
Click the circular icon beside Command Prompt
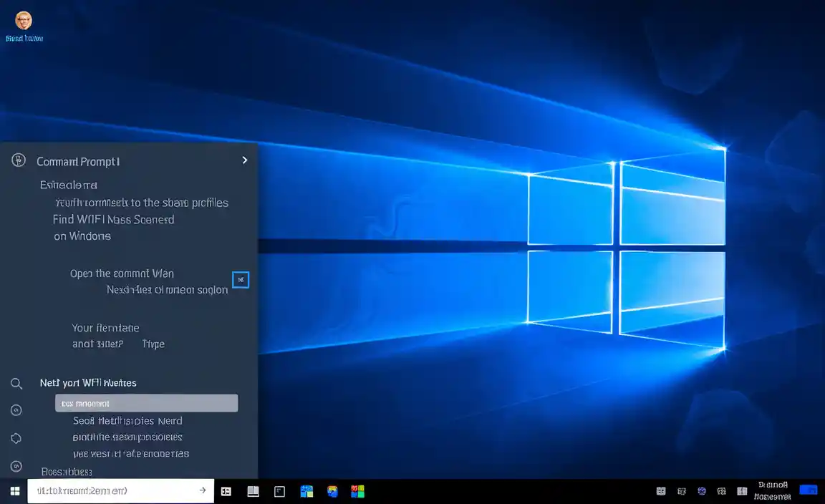pyautogui.click(x=19, y=160)
